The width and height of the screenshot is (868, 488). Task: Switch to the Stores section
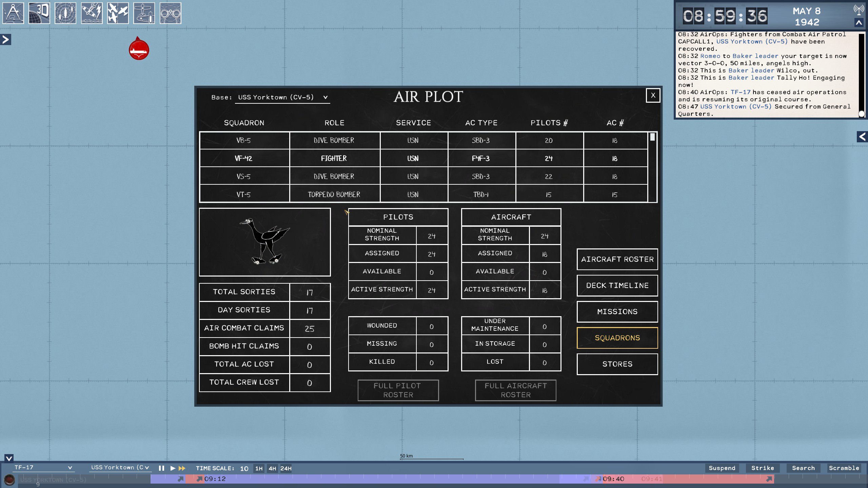617,364
